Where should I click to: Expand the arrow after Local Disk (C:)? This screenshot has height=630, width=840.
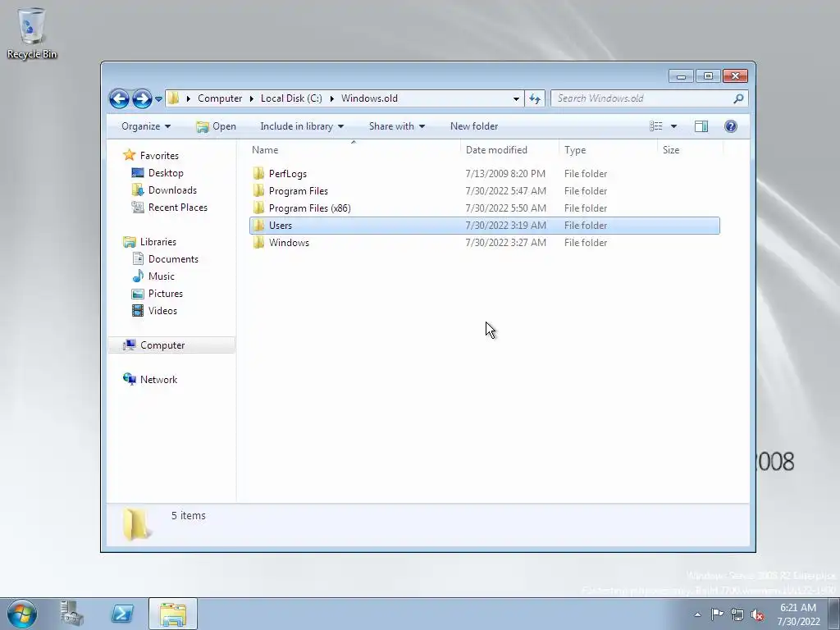(x=331, y=98)
